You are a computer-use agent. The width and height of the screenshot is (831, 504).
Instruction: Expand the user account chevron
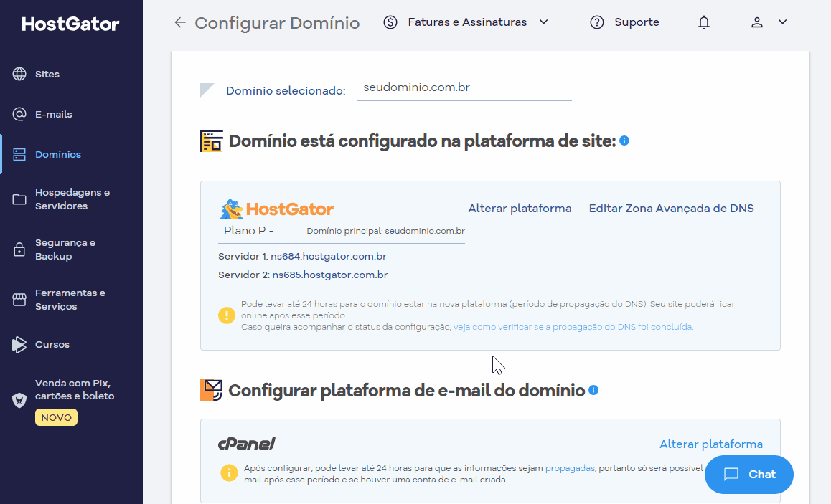(x=783, y=22)
